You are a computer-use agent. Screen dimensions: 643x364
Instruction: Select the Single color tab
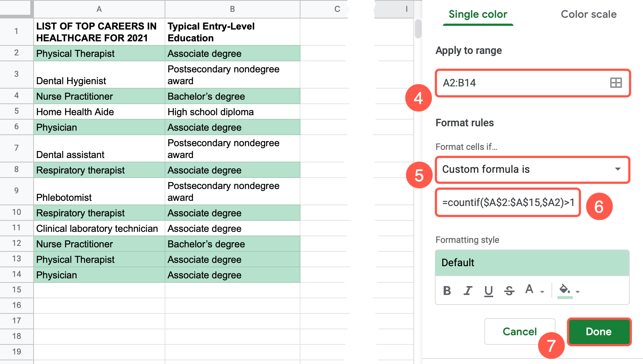pyautogui.click(x=478, y=14)
